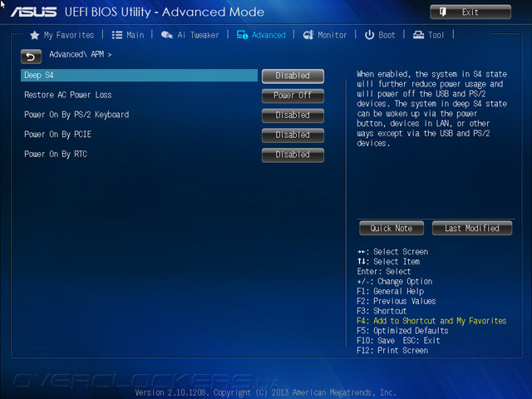Open the Last Modified button
Image resolution: width=532 pixels, height=399 pixels.
[x=472, y=229]
